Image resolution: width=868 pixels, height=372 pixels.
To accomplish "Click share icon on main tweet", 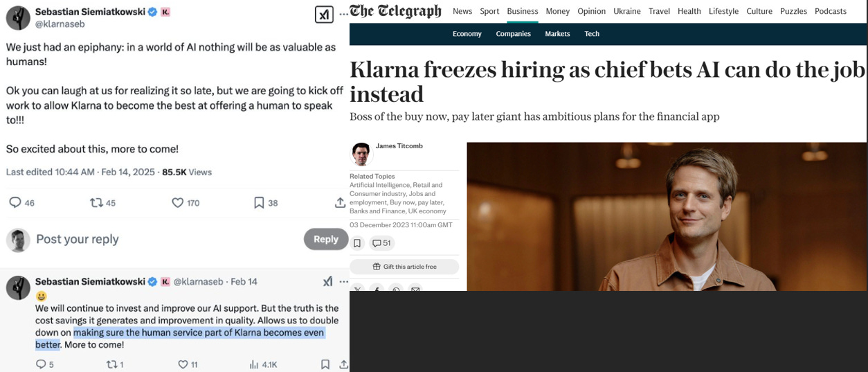I will pos(340,202).
